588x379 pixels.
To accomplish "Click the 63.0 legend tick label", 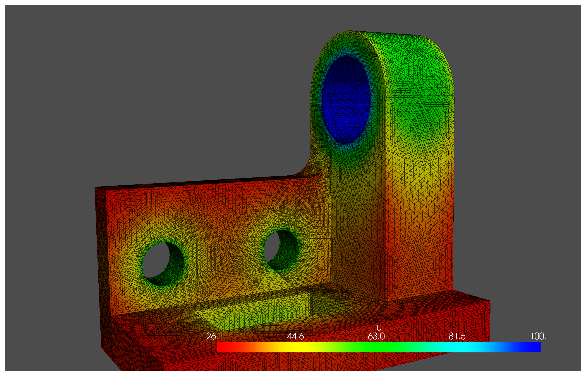I will pos(376,336).
